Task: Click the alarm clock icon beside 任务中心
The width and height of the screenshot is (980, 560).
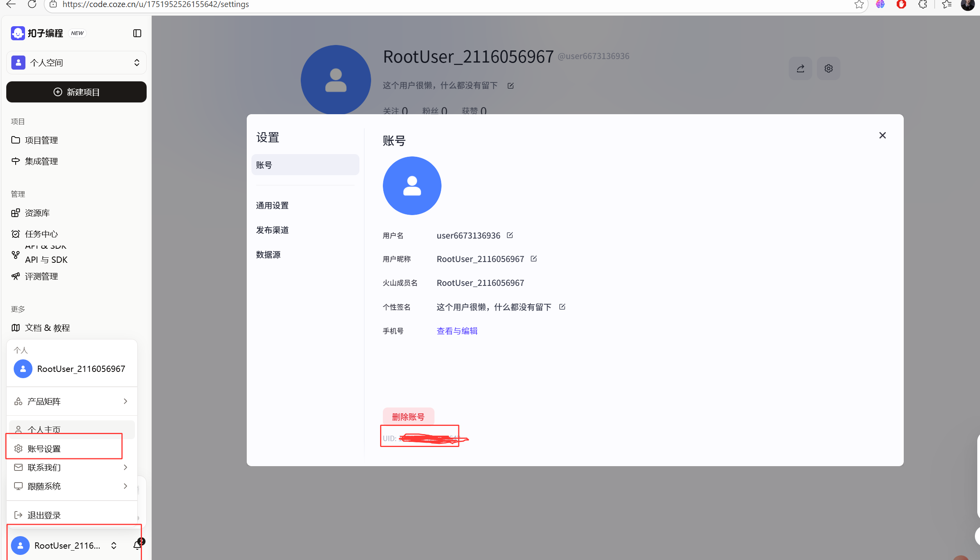Action: [16, 234]
